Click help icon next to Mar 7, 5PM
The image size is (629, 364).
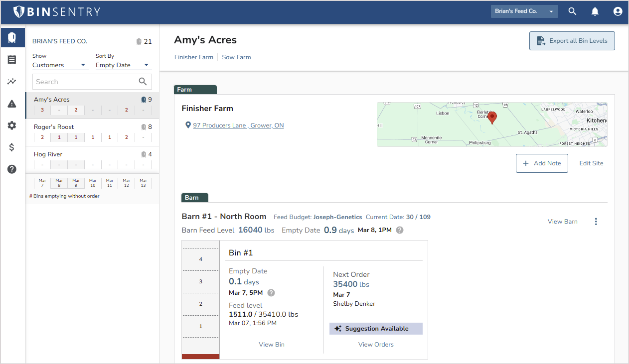click(271, 293)
